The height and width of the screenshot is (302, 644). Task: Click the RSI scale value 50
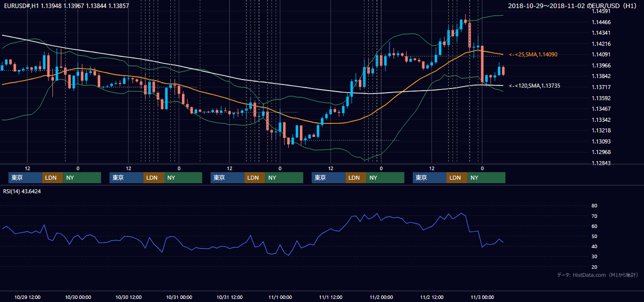[594, 236]
